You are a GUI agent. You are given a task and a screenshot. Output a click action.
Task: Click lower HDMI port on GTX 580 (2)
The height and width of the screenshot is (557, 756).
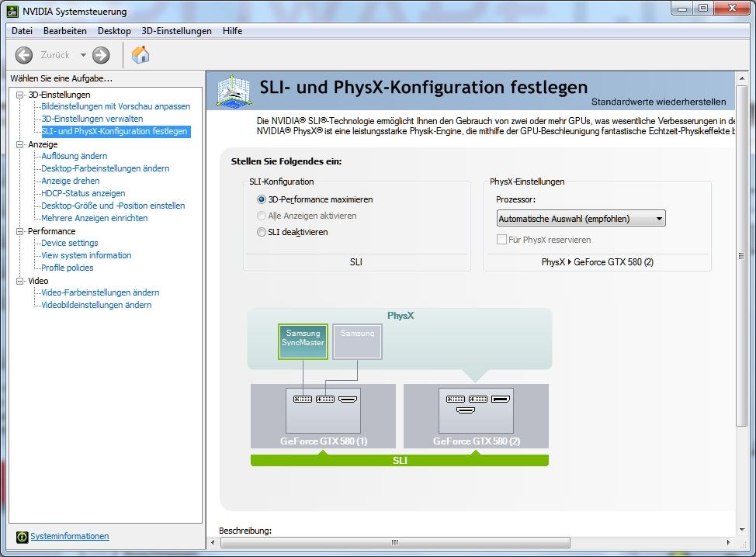465,410
